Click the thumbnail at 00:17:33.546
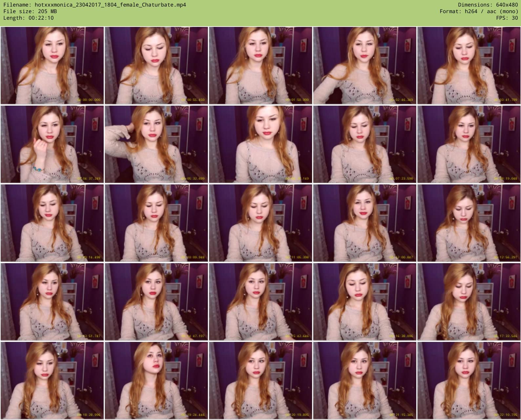 (x=469, y=302)
